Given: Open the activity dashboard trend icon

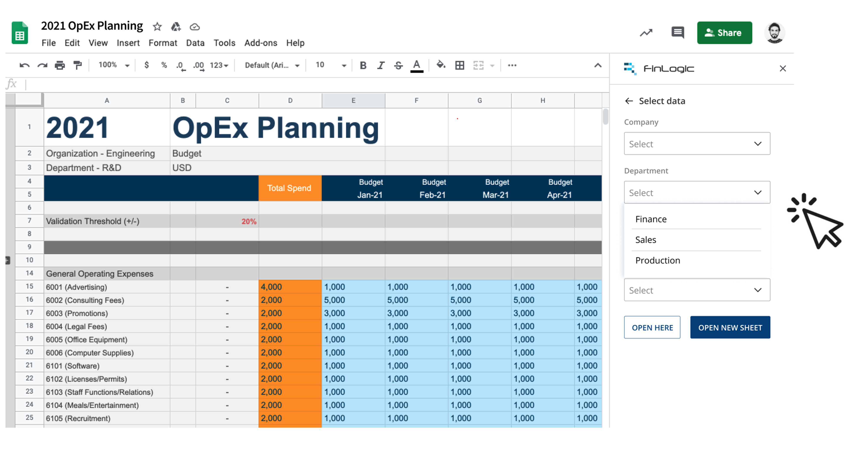Looking at the screenshot, I should 646,33.
